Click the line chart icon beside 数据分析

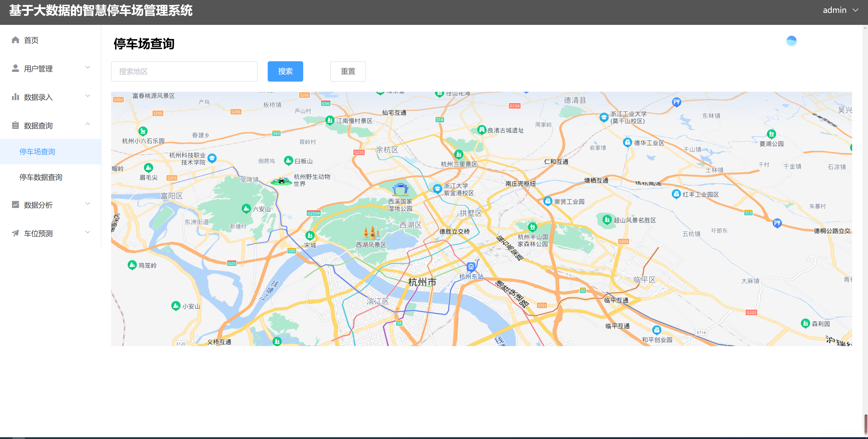click(15, 205)
